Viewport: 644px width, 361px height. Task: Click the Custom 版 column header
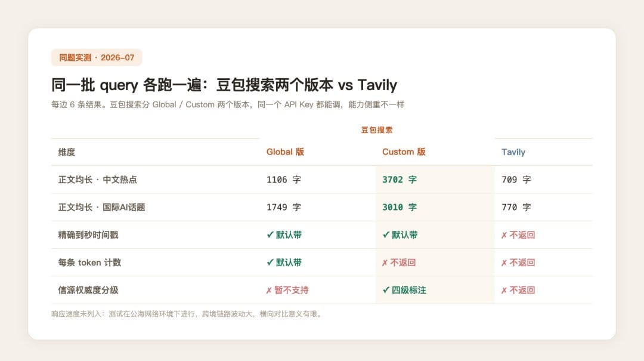pos(404,152)
